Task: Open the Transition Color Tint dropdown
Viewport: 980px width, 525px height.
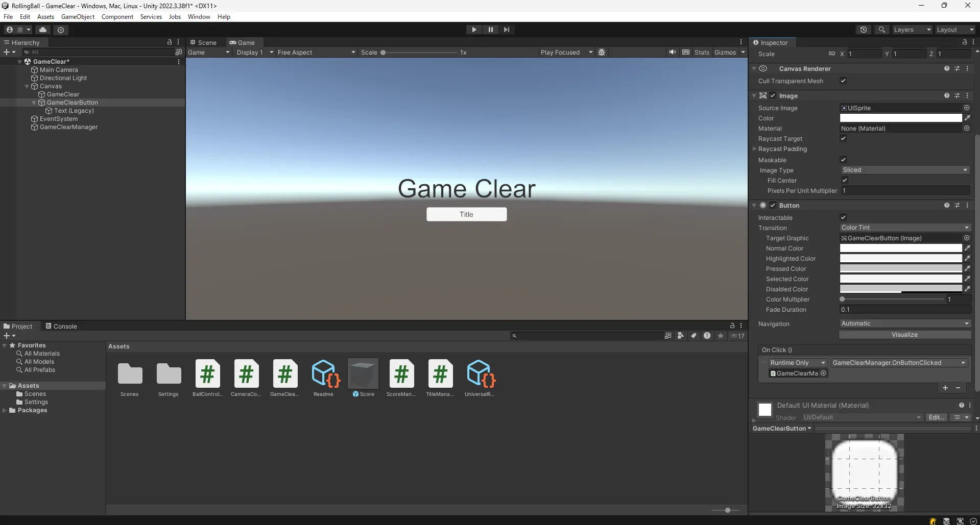Action: point(904,228)
